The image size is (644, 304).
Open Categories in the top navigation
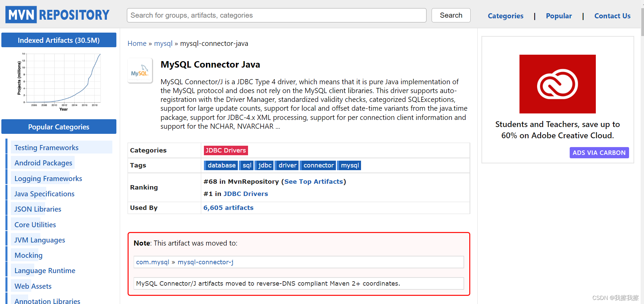click(506, 16)
